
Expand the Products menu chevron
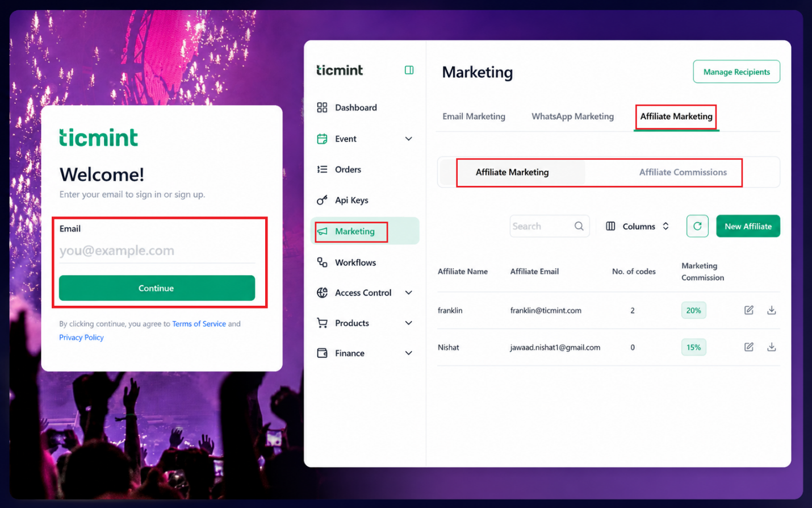(408, 323)
